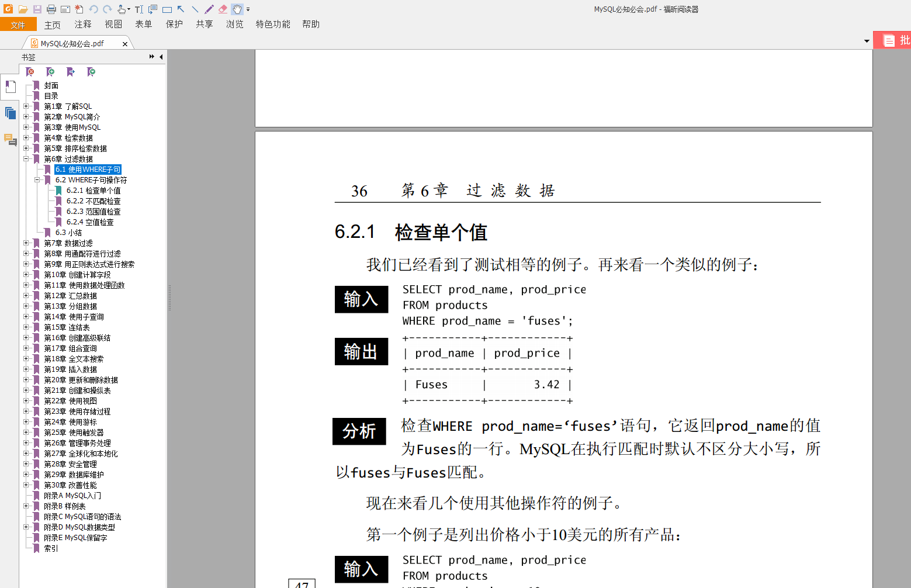
Task: Select the hand pan tool
Action: tap(237, 9)
